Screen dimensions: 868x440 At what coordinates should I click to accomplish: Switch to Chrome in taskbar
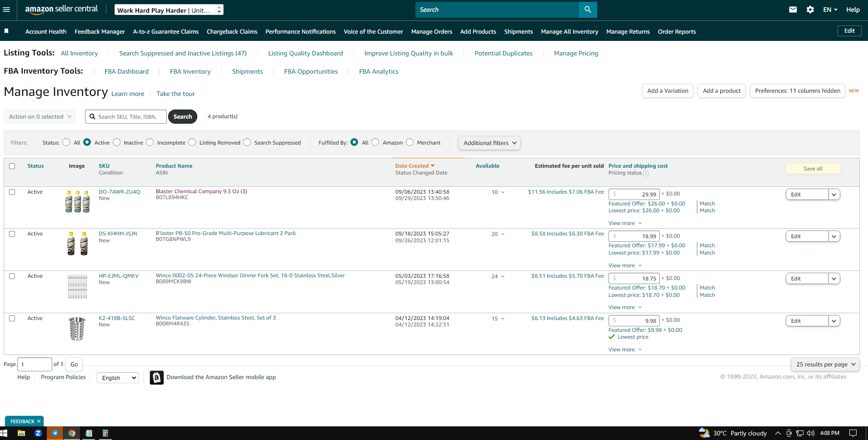[x=72, y=433]
